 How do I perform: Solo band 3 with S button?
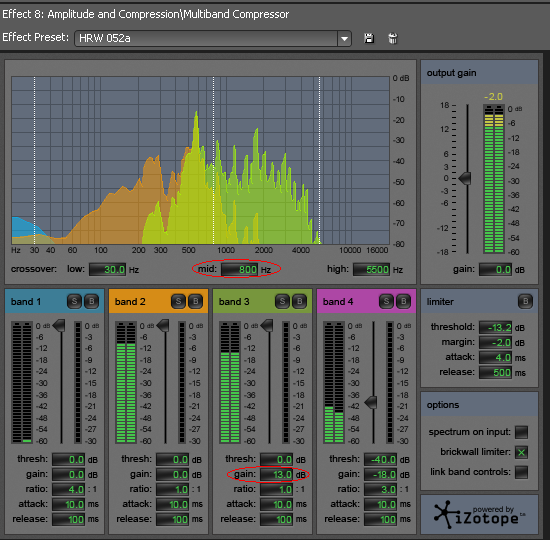click(282, 301)
